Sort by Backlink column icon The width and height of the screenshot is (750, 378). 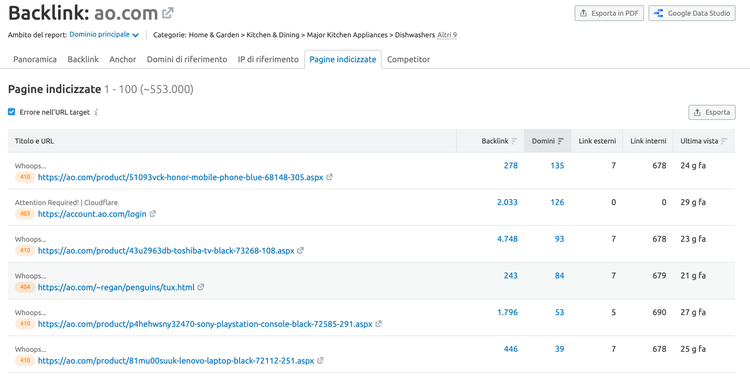514,141
